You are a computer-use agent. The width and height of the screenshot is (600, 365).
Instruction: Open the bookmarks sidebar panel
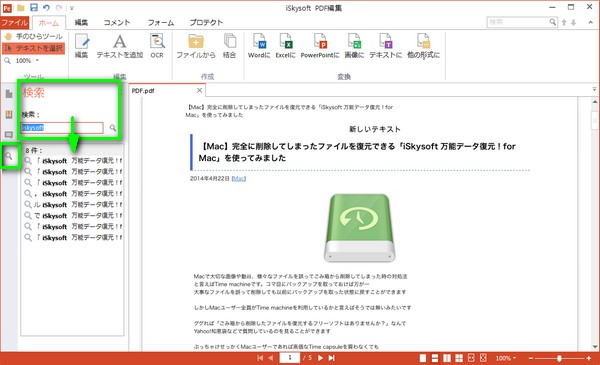point(9,114)
